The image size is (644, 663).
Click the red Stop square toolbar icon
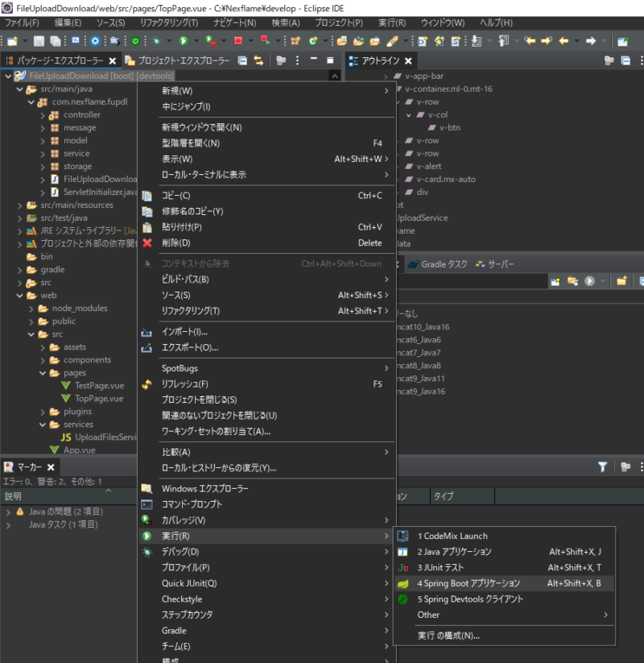238,40
